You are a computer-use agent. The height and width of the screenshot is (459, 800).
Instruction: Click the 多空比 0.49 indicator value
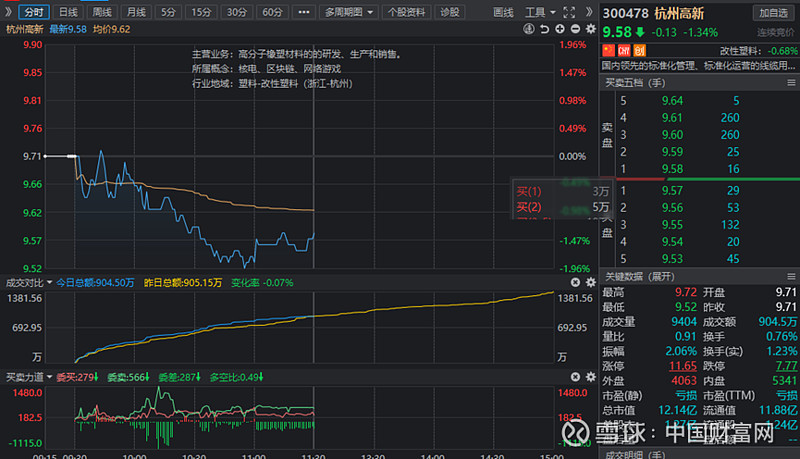tap(236, 377)
